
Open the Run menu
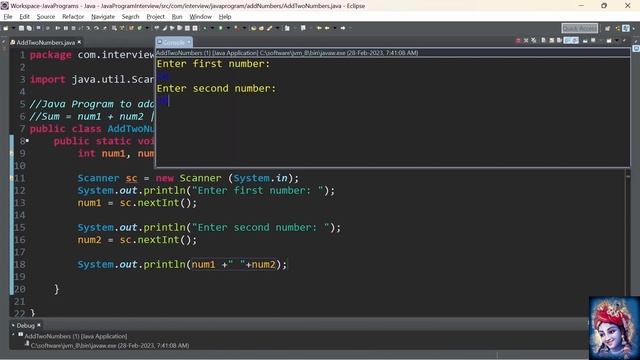[177, 17]
